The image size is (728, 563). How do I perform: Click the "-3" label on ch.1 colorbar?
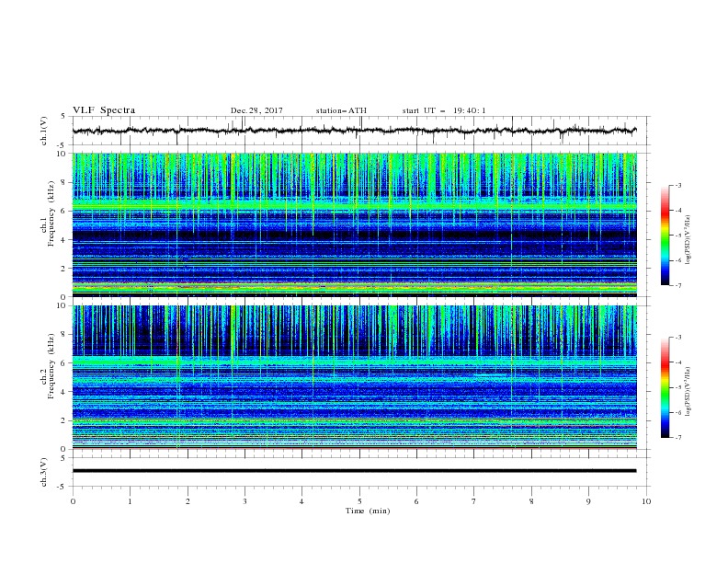(x=677, y=185)
